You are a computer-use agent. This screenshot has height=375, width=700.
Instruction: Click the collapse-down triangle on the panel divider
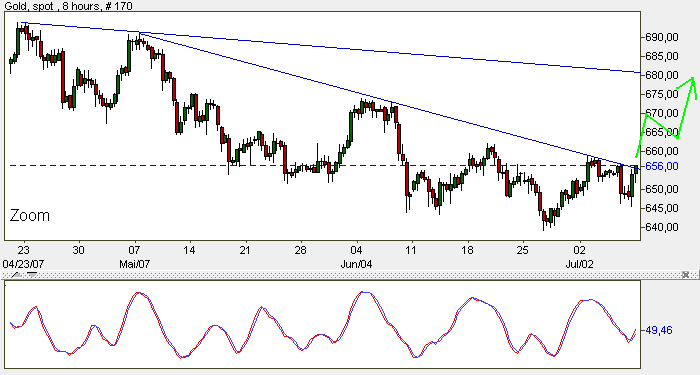tap(32, 275)
